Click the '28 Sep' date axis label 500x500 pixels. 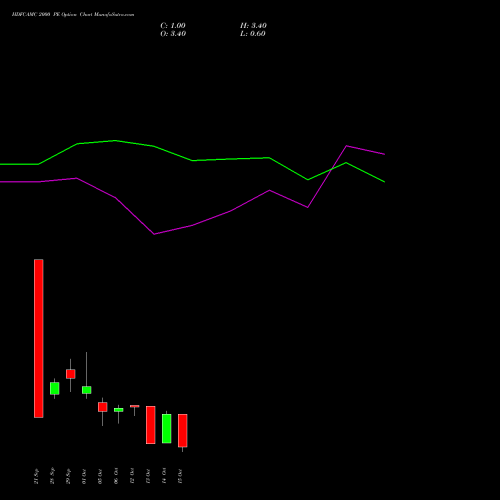click(52, 476)
